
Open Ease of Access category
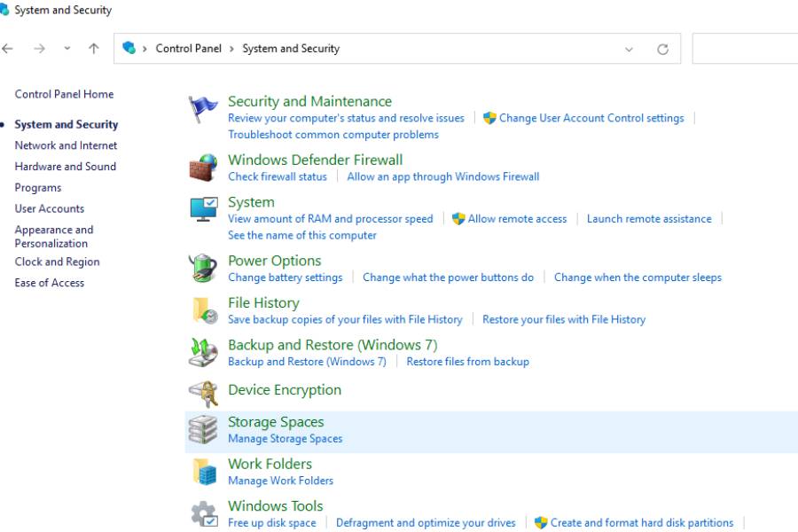pyautogui.click(x=50, y=283)
